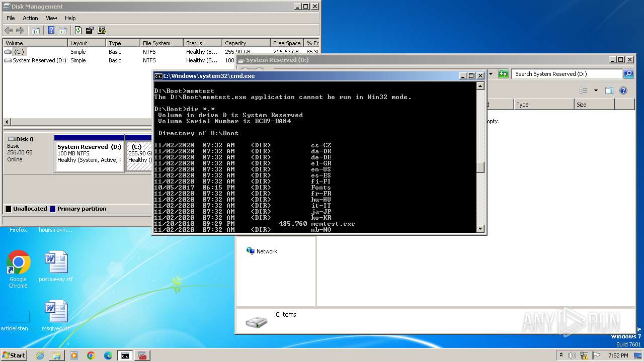Click the network icon in the system tray
The image size is (644, 362).
click(x=585, y=355)
